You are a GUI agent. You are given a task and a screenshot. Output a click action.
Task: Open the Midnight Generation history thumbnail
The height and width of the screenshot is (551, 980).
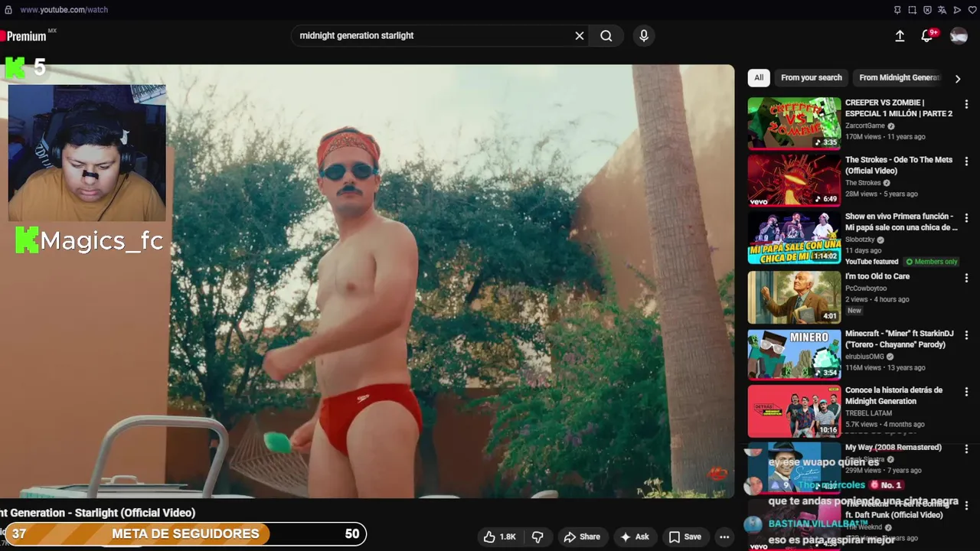tap(794, 411)
